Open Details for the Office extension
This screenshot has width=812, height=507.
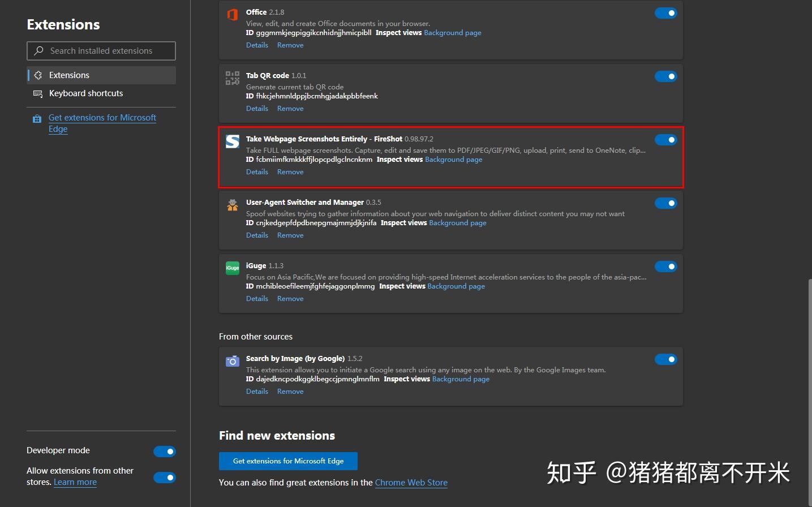pyautogui.click(x=257, y=45)
